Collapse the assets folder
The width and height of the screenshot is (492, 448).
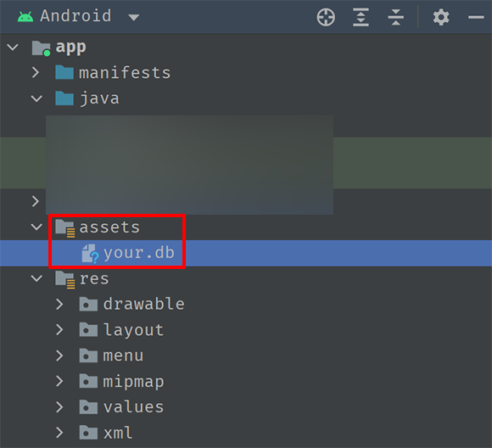(x=36, y=227)
